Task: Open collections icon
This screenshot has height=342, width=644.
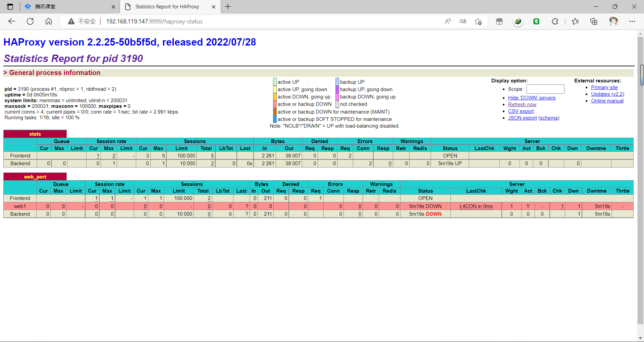Action: pos(594,21)
